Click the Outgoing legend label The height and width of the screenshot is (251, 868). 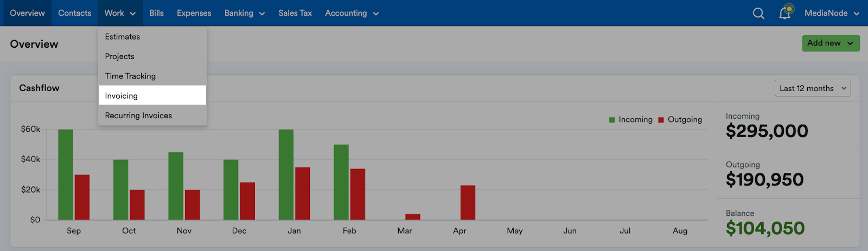tap(685, 120)
